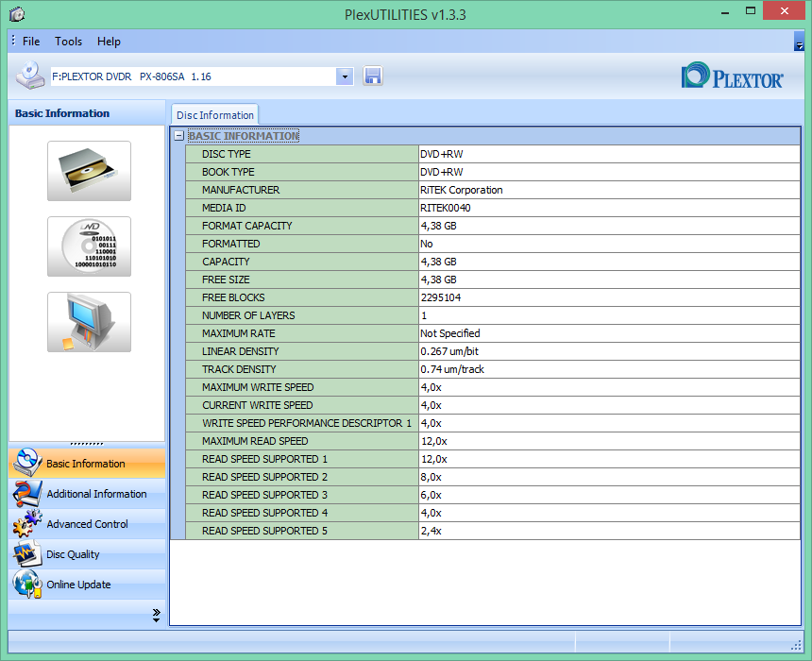Open the File menu
Screen dimensions: 812x661
click(31, 42)
